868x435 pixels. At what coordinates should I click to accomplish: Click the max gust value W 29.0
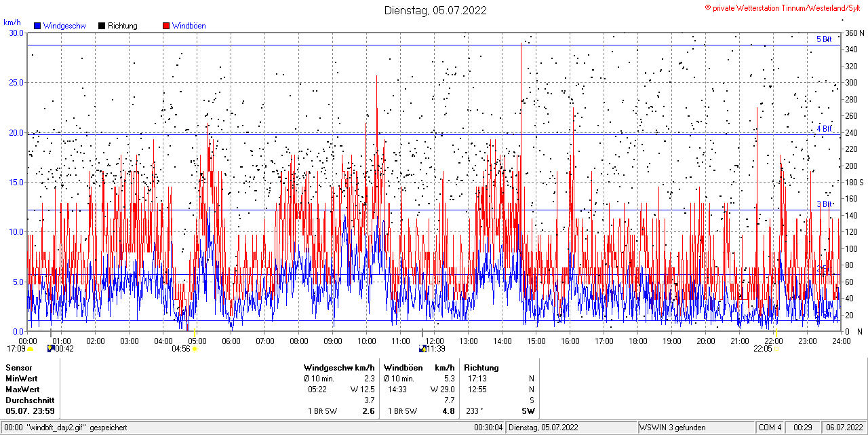[x=442, y=390]
